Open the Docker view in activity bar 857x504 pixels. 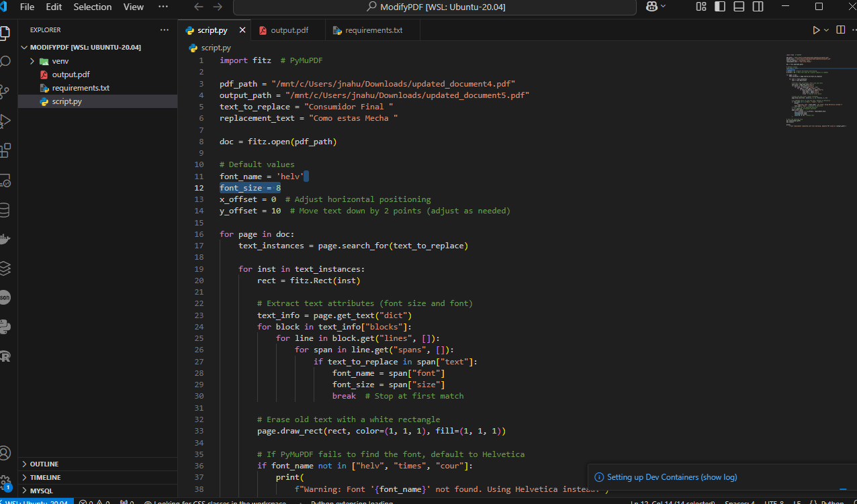point(5,239)
